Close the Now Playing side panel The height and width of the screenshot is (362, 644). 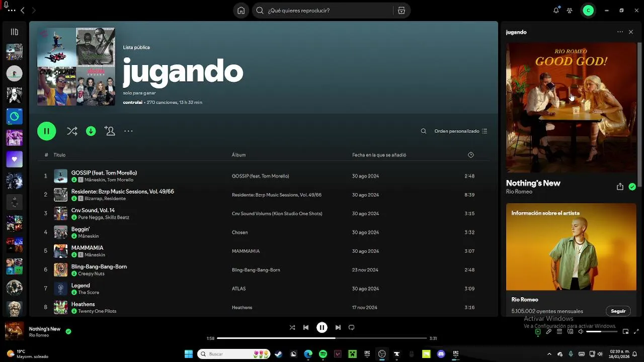tap(631, 32)
